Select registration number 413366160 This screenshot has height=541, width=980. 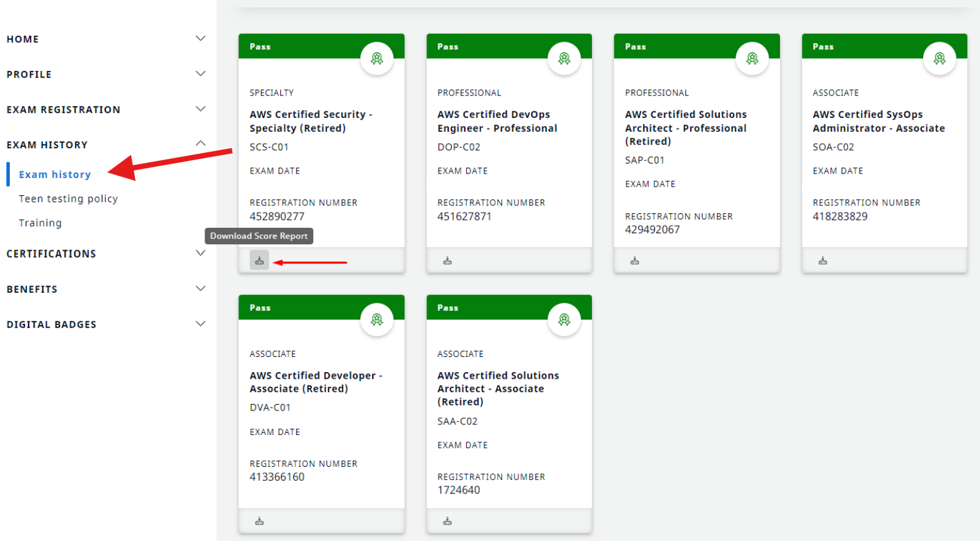pos(277,477)
